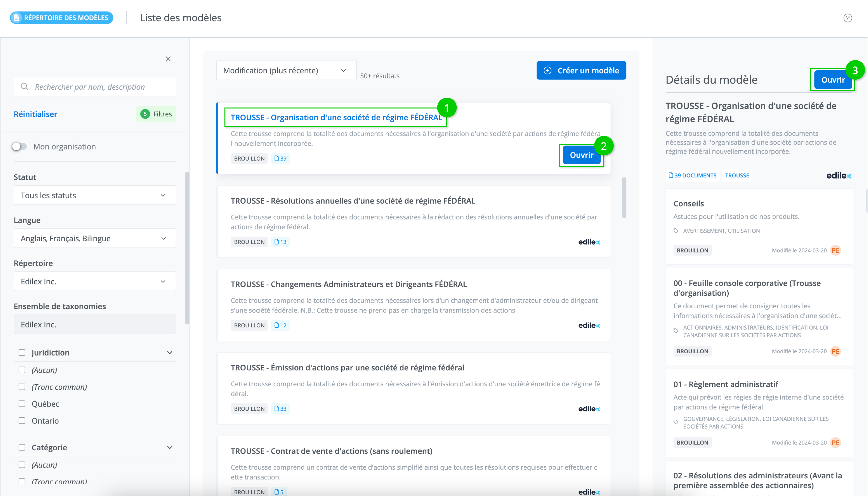The image size is (868, 496).
Task: Open the Statut dropdown
Action: point(95,195)
